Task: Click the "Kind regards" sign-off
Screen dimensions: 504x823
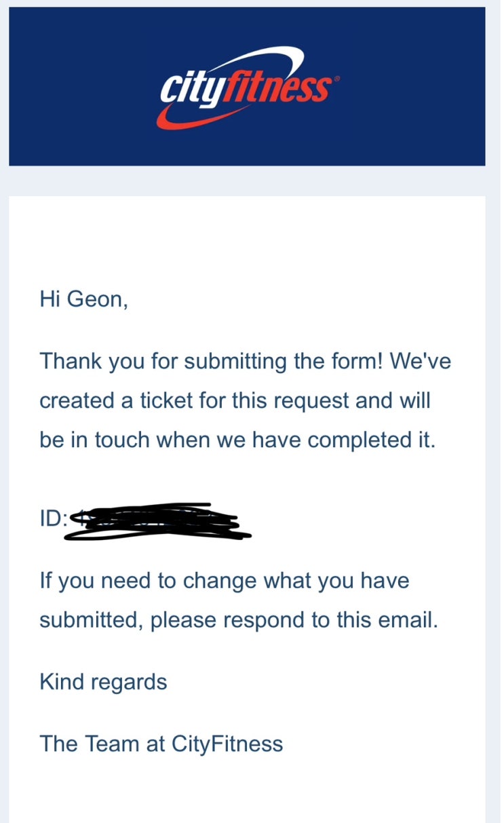Action: pos(103,682)
